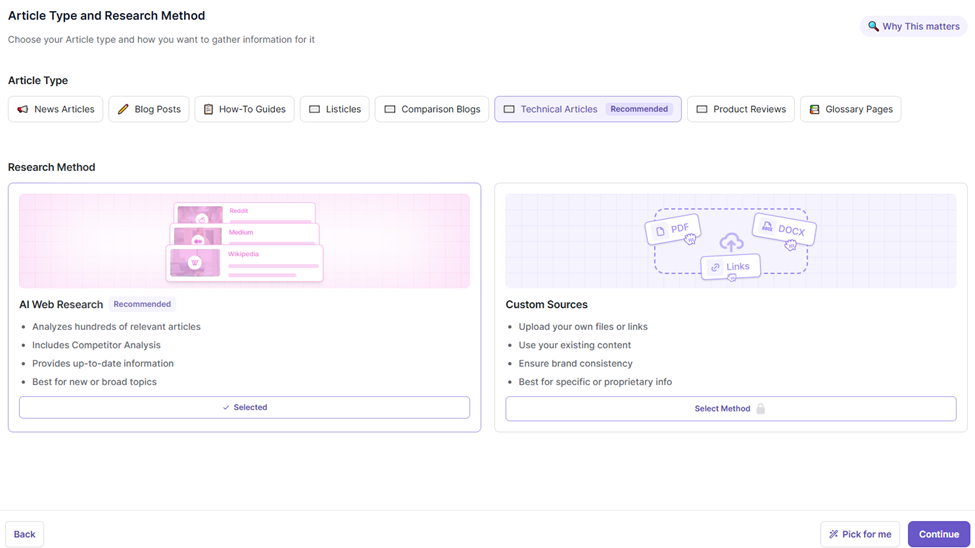This screenshot has width=975, height=548.
Task: Click the Medium card in research illustration
Action: tap(244, 234)
